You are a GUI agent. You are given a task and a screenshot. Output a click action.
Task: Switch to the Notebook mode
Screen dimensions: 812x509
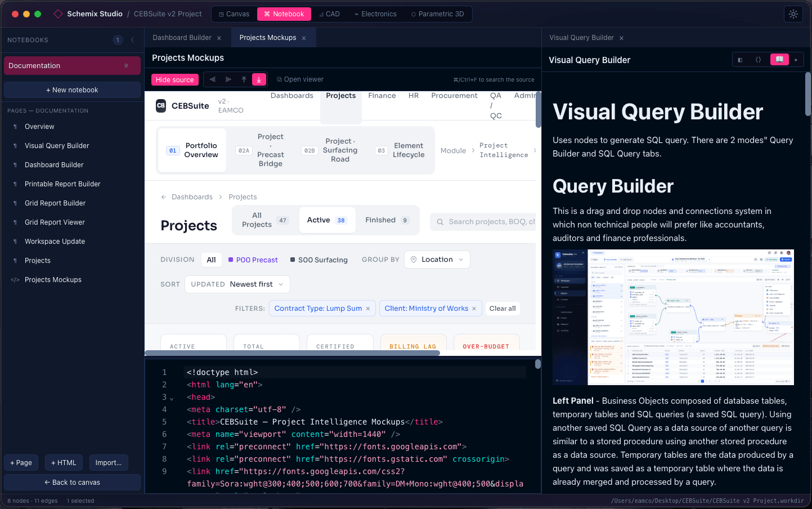point(284,14)
